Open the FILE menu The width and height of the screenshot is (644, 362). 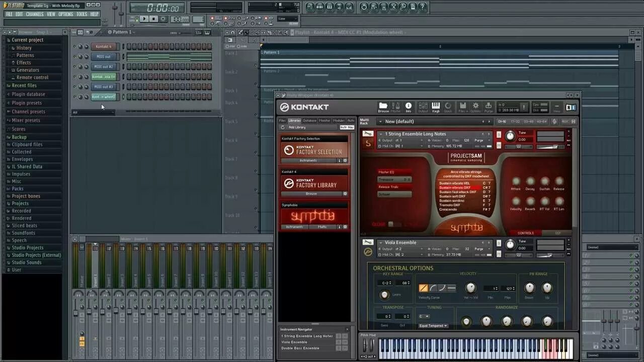pyautogui.click(x=9, y=14)
